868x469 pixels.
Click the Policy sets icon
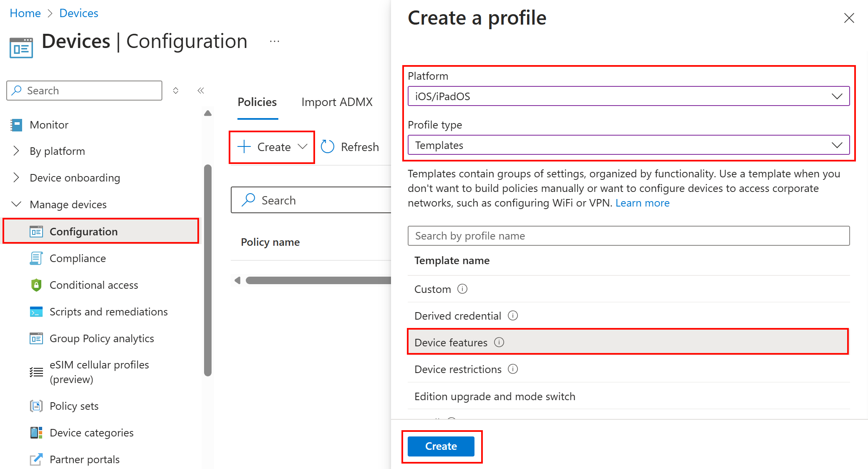36,406
